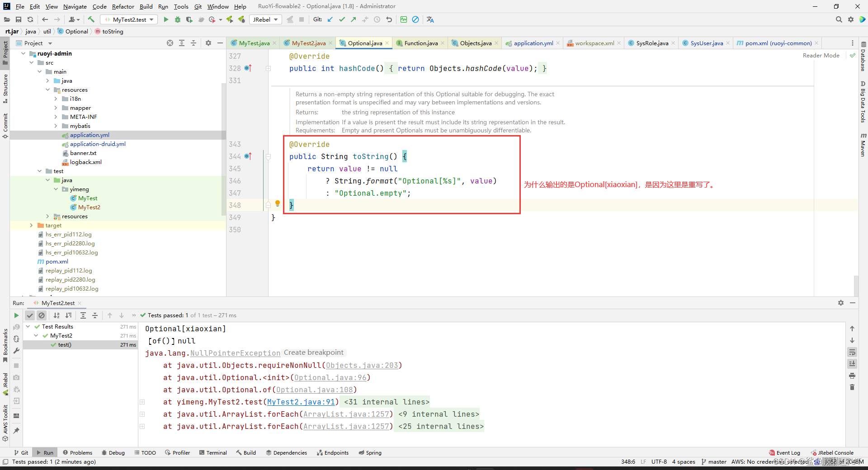Expand the target folder
This screenshot has width=868, height=470.
tap(31, 225)
